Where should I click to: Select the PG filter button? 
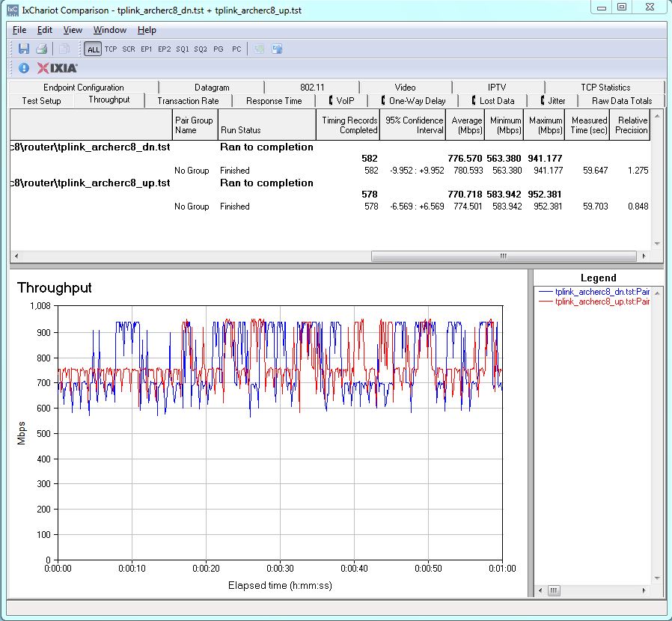point(219,49)
